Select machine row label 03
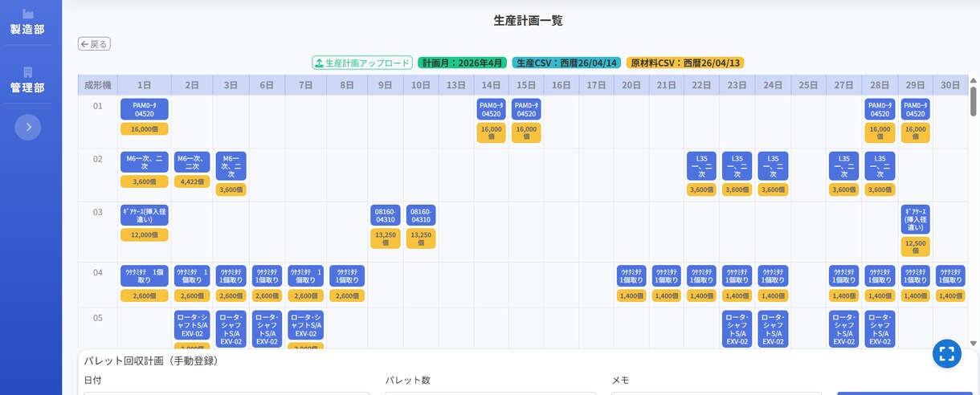Viewport: 980px width, 395px height. (98, 213)
